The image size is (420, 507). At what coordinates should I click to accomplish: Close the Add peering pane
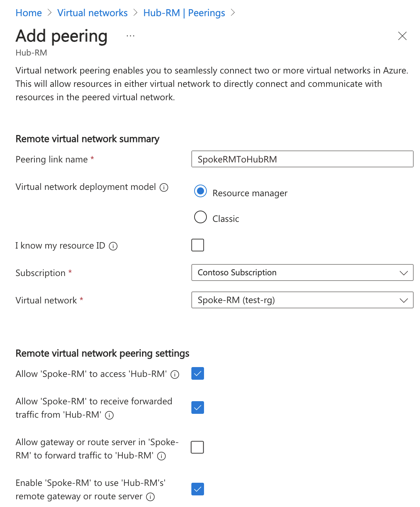pos(402,36)
